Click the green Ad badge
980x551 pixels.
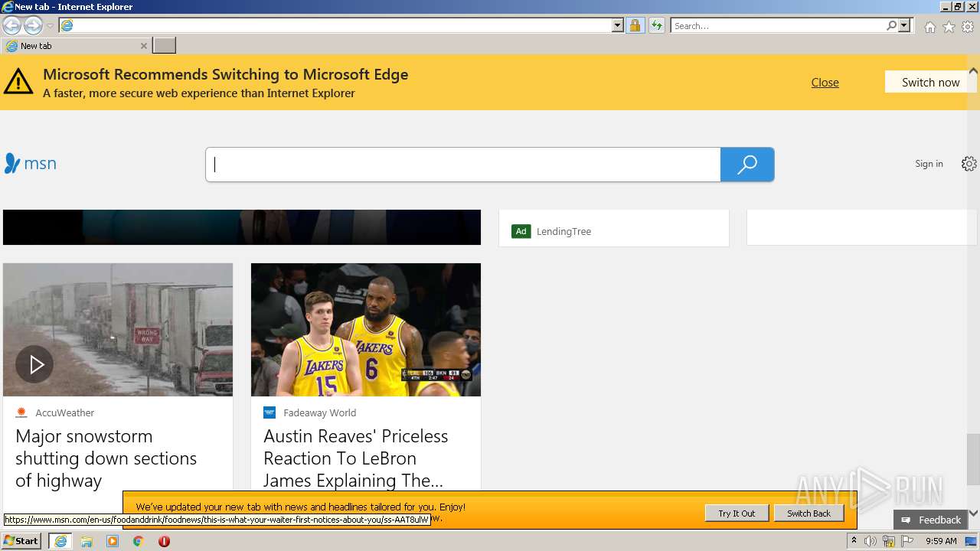pos(521,231)
